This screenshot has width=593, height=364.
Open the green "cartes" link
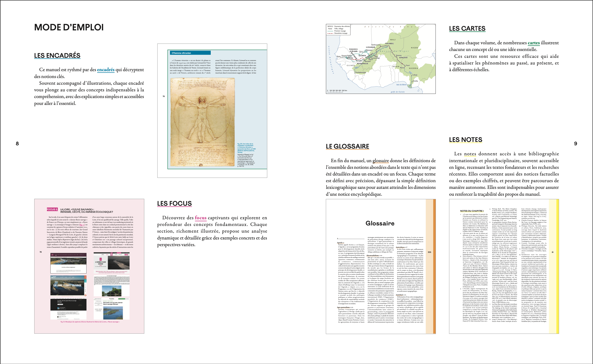[534, 43]
